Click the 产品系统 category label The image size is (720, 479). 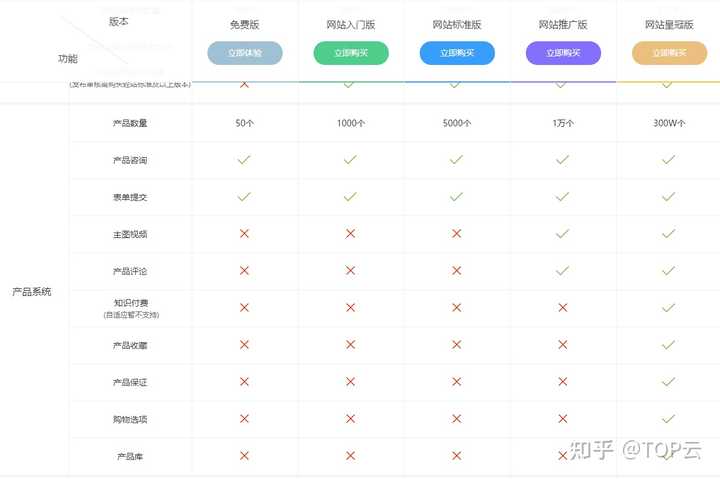coord(32,292)
